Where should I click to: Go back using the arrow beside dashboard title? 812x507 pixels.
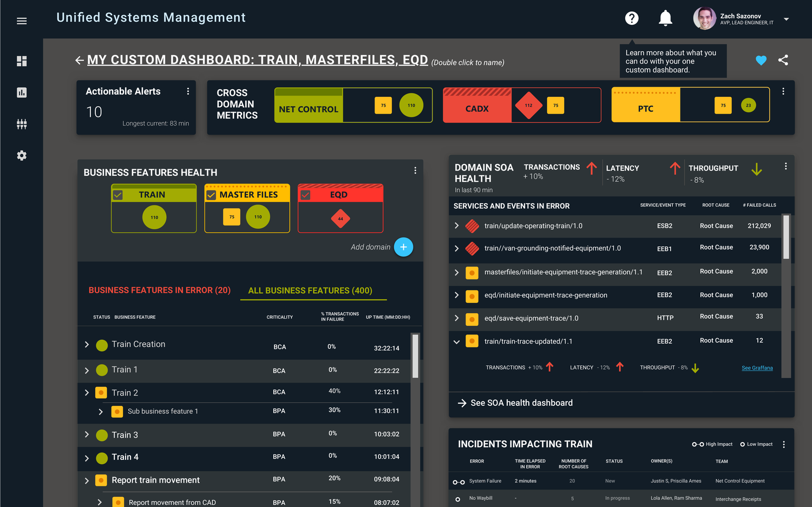80,61
